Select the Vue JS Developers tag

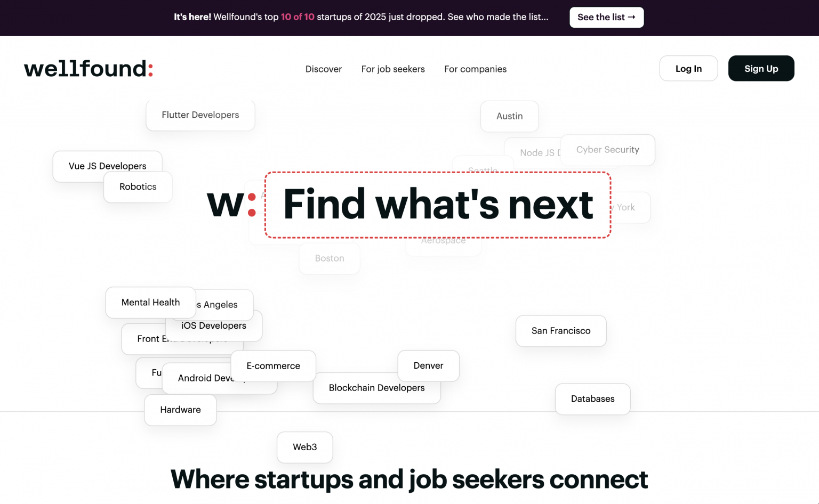pos(107,166)
